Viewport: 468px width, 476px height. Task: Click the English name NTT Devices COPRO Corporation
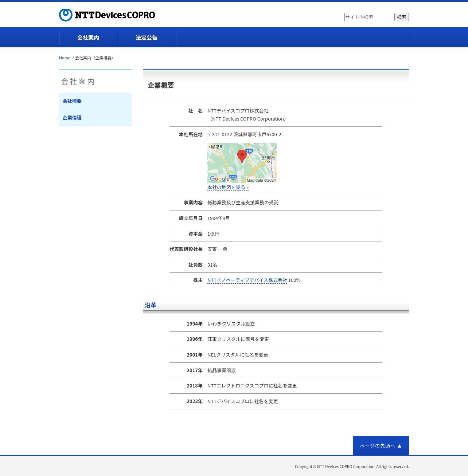click(x=248, y=119)
